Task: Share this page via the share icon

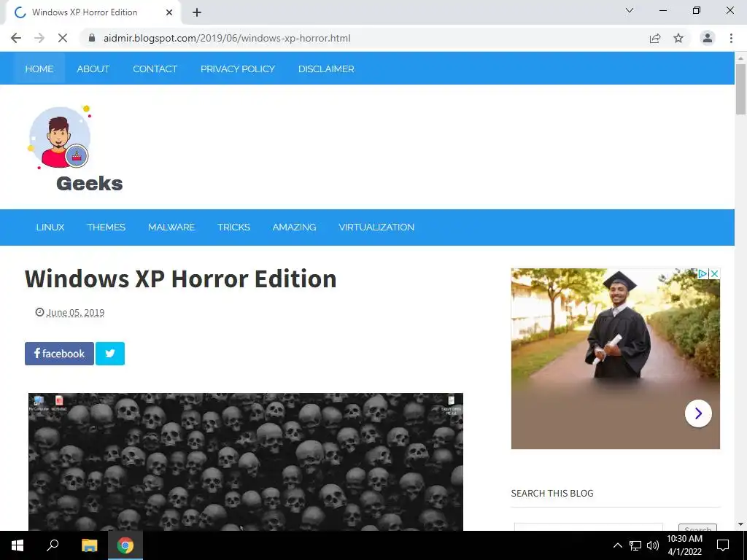Action: click(x=655, y=38)
